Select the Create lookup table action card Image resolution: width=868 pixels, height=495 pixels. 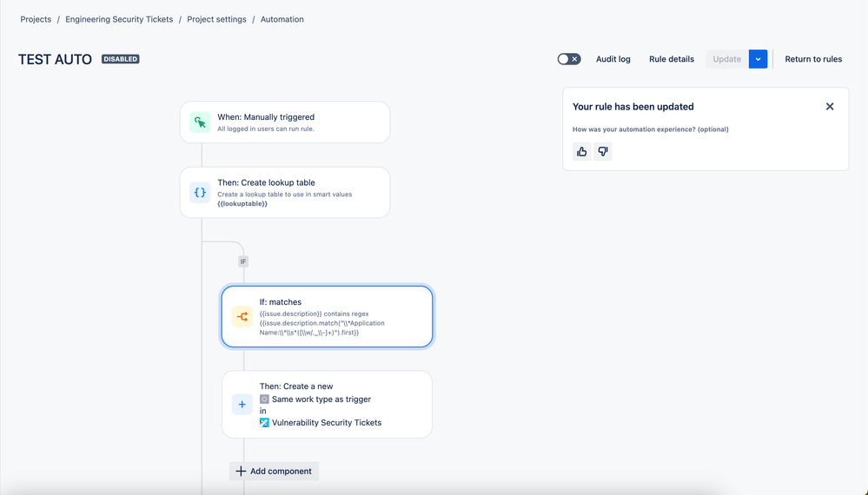(284, 193)
